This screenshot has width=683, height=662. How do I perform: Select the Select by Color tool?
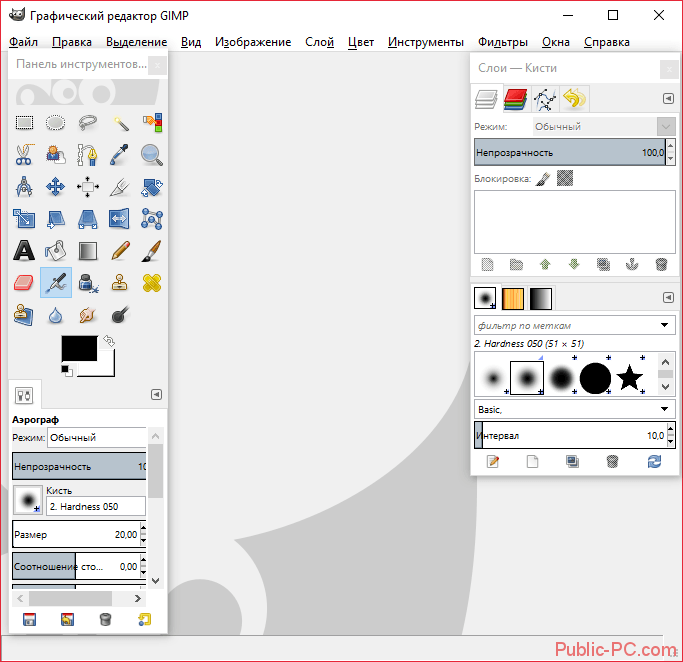[152, 123]
